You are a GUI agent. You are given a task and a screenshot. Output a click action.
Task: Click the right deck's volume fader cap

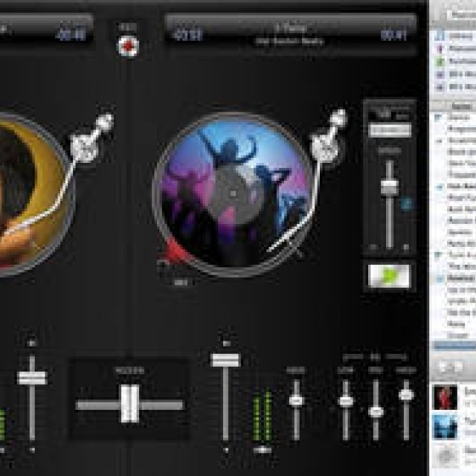click(x=225, y=360)
